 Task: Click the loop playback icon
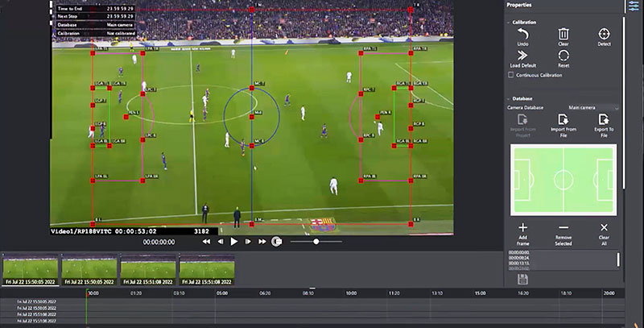point(276,242)
